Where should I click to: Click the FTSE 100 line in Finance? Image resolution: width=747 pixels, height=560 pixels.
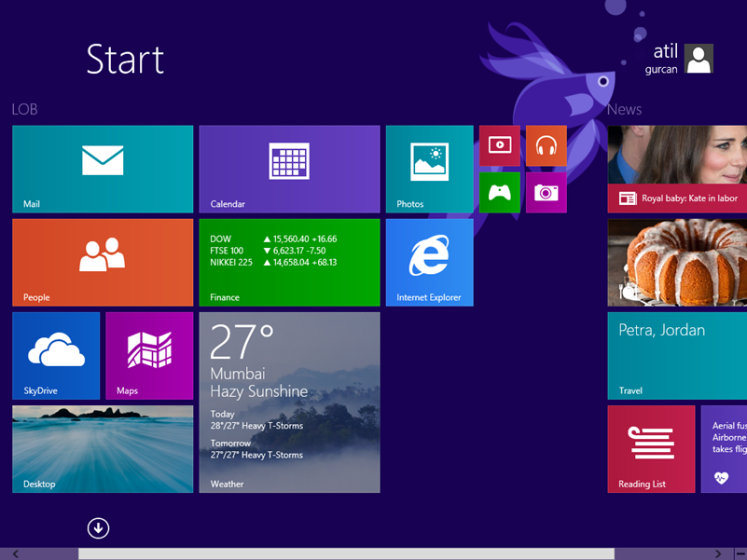click(268, 251)
